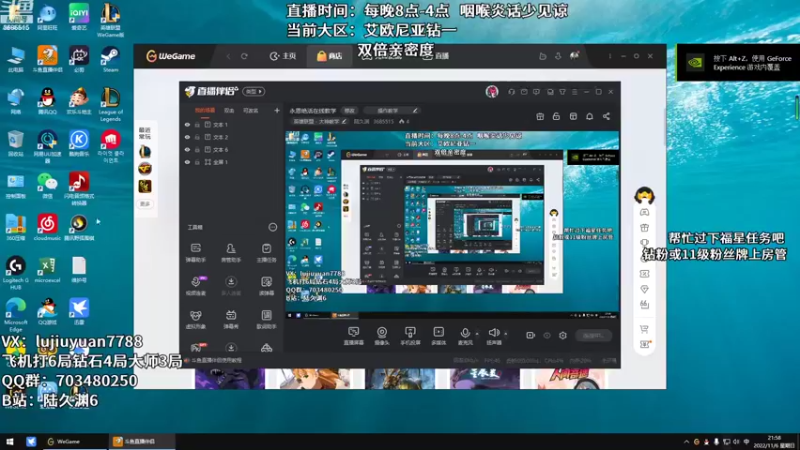Open WeGame 商店 tab
The image size is (800, 450).
(329, 56)
